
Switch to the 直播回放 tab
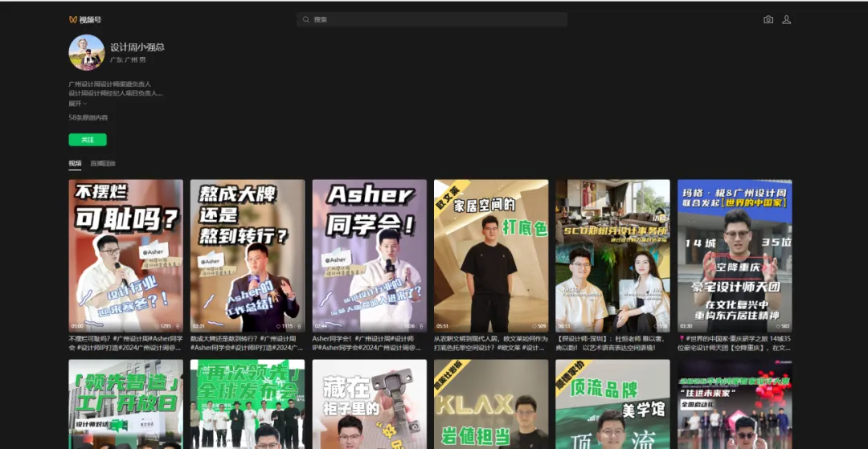tap(103, 164)
